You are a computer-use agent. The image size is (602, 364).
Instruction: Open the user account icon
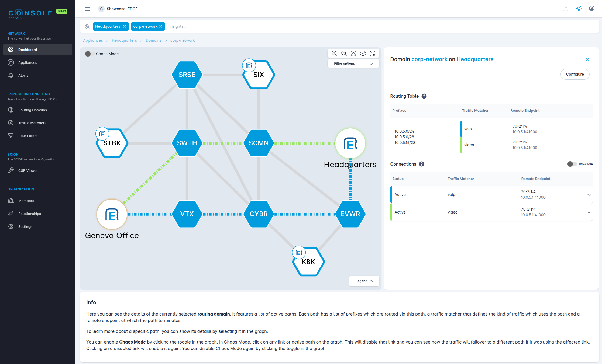pos(591,9)
